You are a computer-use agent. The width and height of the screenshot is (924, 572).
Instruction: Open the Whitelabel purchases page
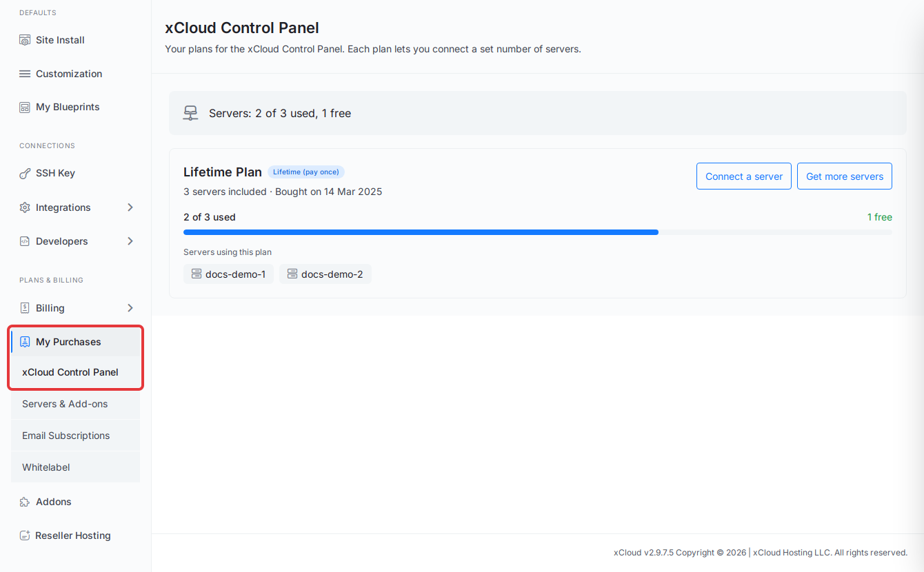coord(76,467)
